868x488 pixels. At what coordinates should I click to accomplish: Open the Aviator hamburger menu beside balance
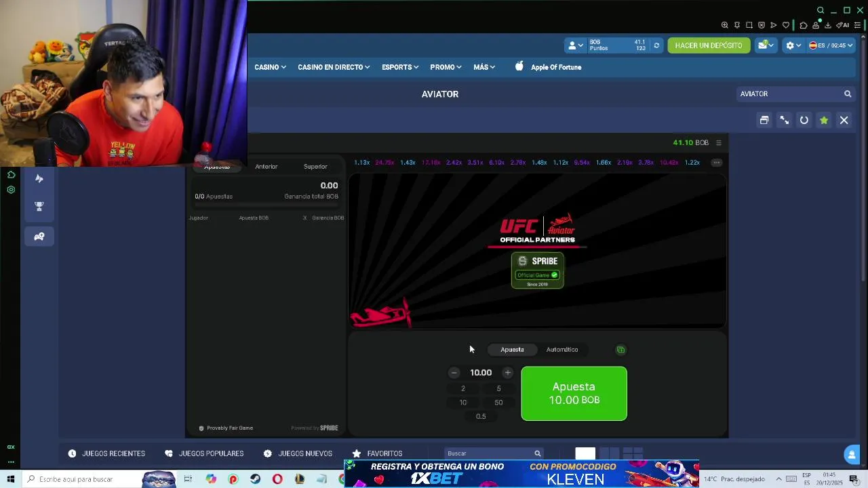tap(719, 142)
